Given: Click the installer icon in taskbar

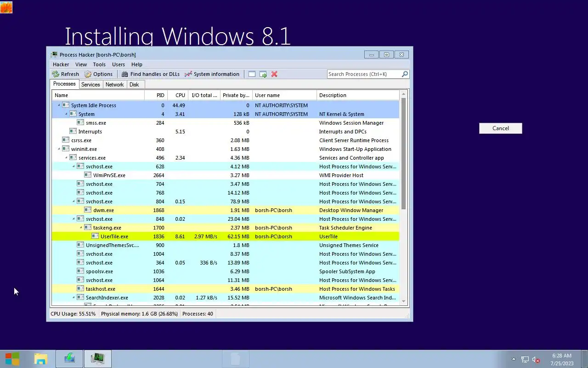Looking at the screenshot, I should (70, 359).
